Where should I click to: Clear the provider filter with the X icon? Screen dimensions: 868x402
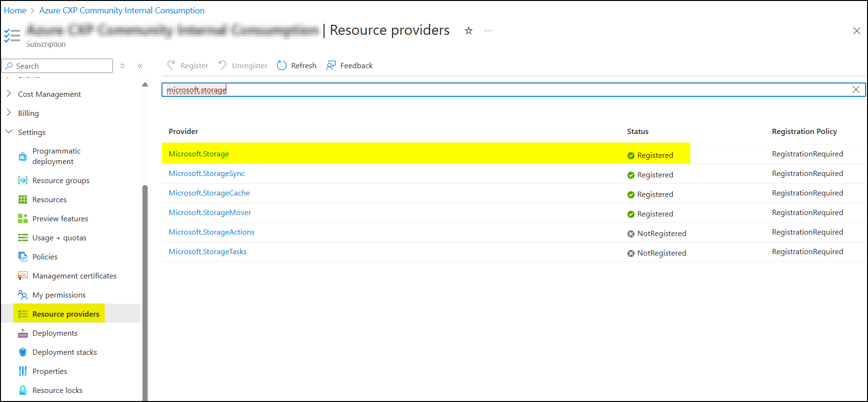856,90
